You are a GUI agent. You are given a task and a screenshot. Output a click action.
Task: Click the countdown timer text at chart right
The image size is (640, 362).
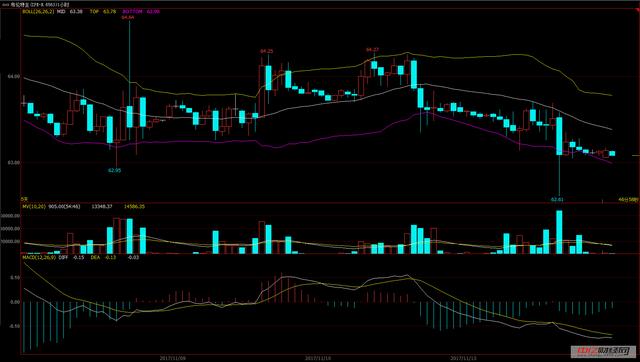pos(628,200)
